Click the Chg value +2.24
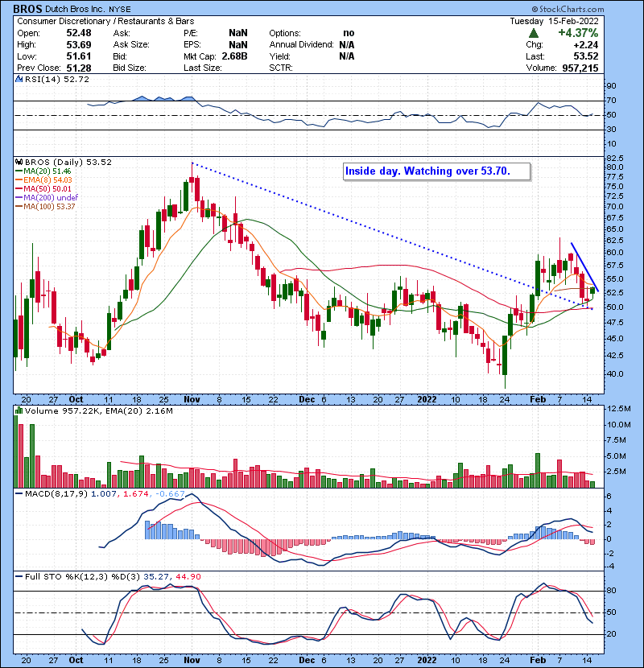The height and width of the screenshot is (668, 644). (x=585, y=45)
